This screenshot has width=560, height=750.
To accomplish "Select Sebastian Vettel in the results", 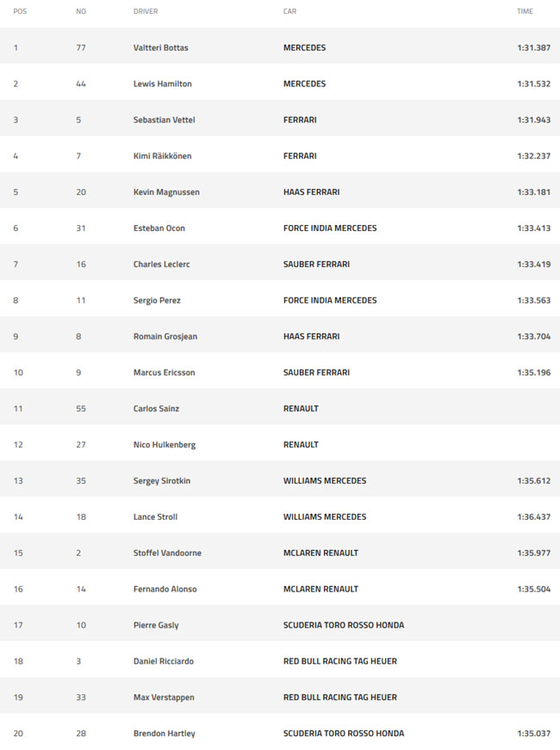I will coord(164,120).
